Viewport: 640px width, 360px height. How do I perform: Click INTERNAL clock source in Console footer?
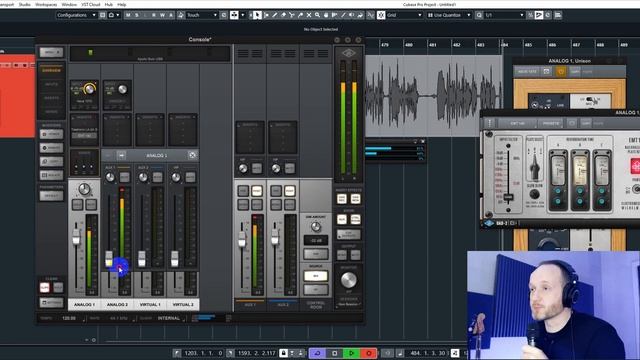click(169, 318)
